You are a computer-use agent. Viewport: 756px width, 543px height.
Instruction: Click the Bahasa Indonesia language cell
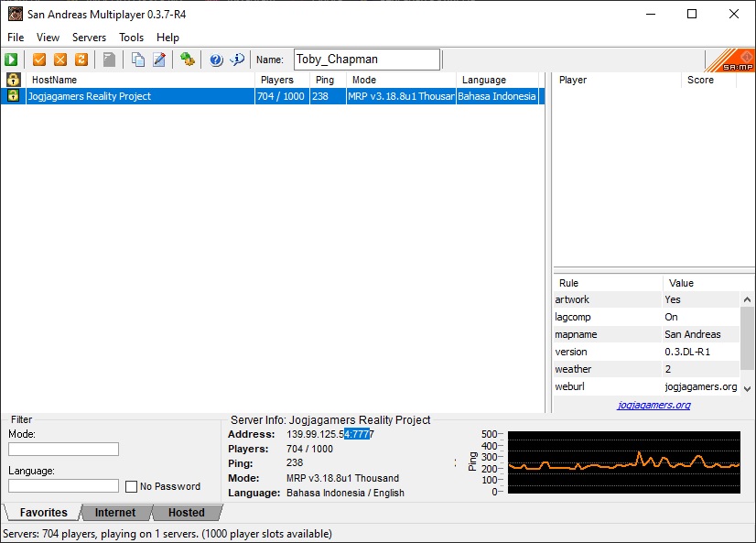[x=497, y=96]
